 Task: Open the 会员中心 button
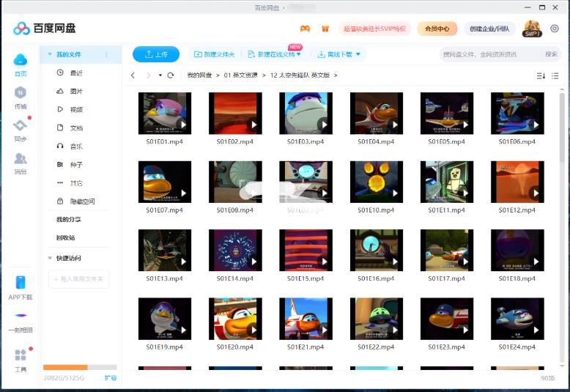(437, 29)
